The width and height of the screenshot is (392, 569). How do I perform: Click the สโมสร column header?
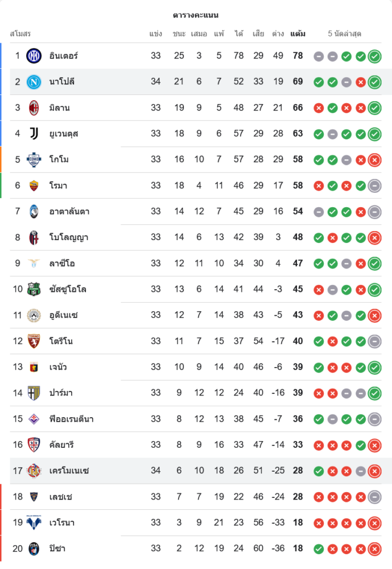click(20, 34)
